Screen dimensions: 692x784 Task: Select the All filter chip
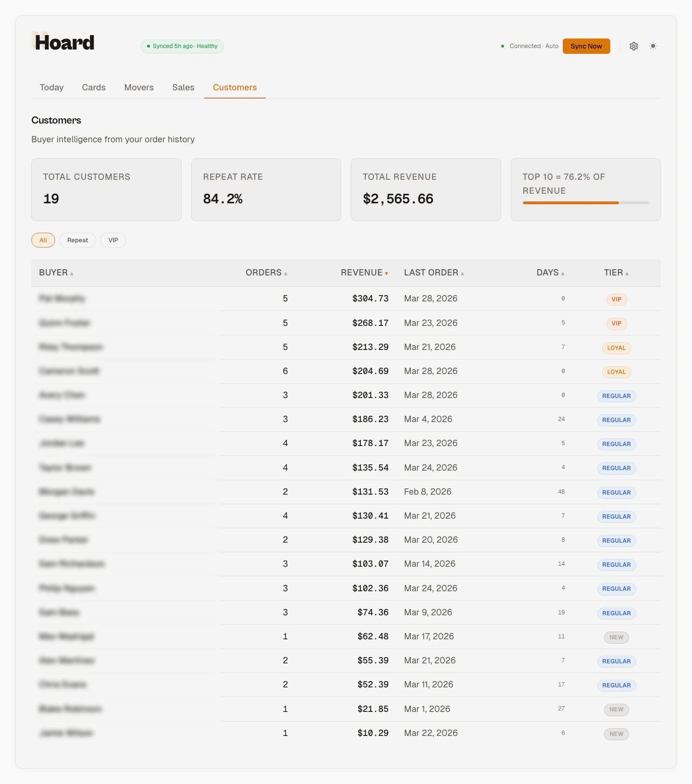click(x=43, y=240)
